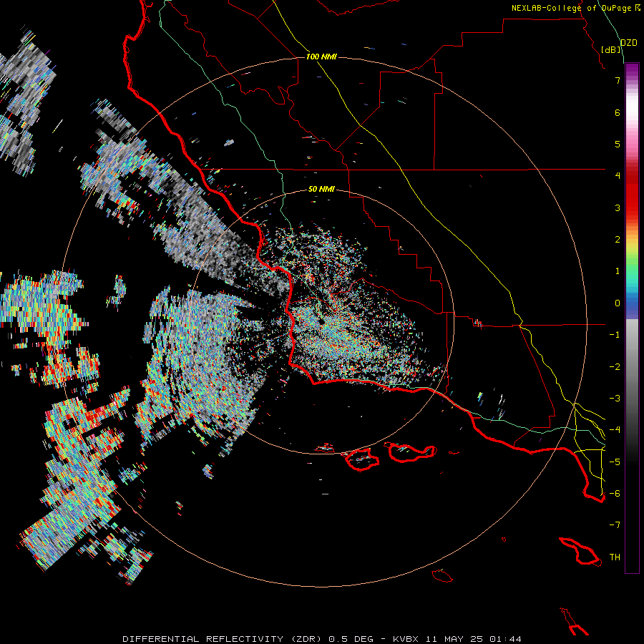
Task: Click the -1 value on color scale
Action: click(615, 335)
